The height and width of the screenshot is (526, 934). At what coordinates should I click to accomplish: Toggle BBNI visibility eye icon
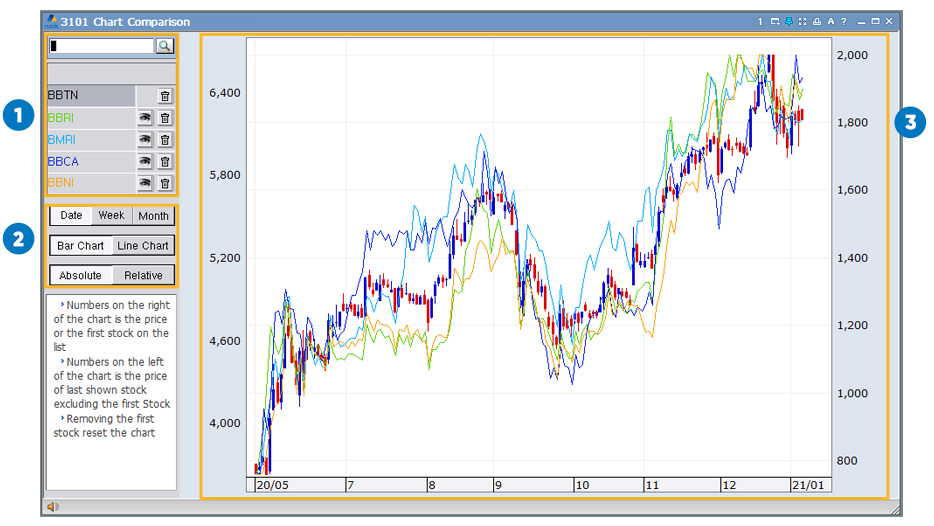point(145,183)
